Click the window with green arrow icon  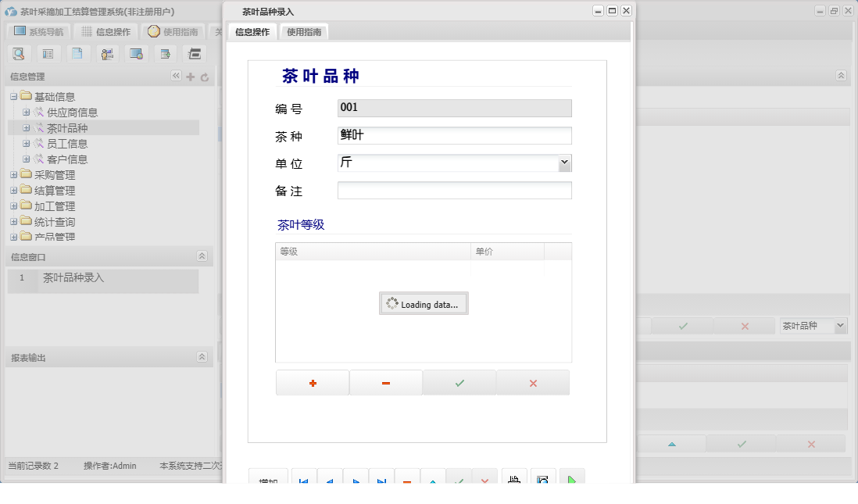165,54
